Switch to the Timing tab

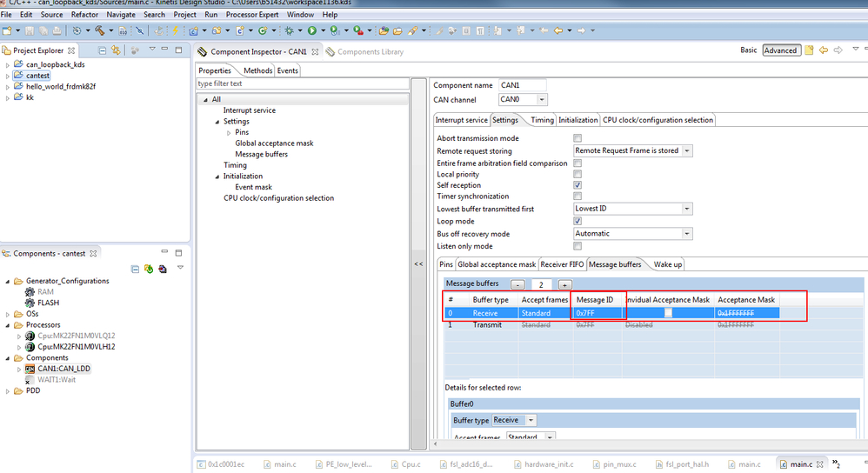click(542, 120)
